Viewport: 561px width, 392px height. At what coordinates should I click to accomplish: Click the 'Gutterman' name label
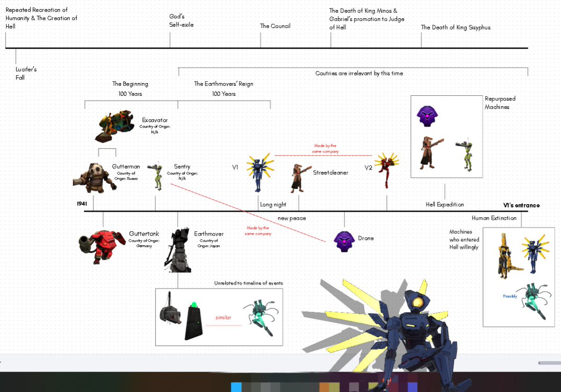126,167
